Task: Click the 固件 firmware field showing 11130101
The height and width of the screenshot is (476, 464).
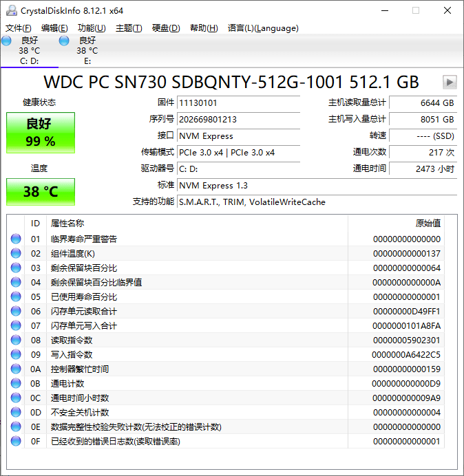Action: (238, 103)
